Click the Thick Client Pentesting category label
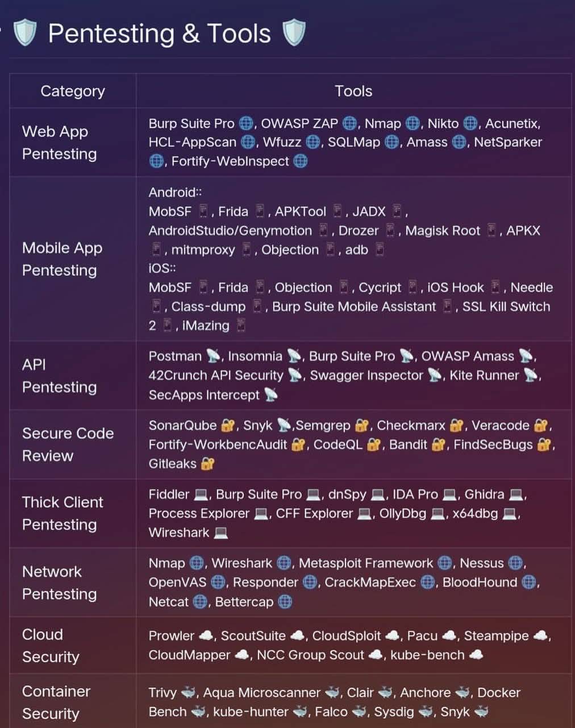This screenshot has width=575, height=728. point(63,513)
